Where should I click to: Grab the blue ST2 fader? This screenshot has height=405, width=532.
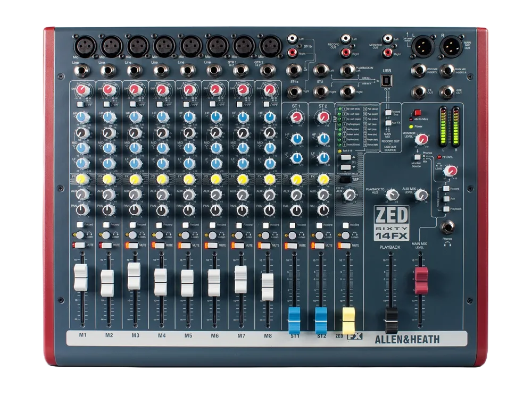[x=321, y=320]
